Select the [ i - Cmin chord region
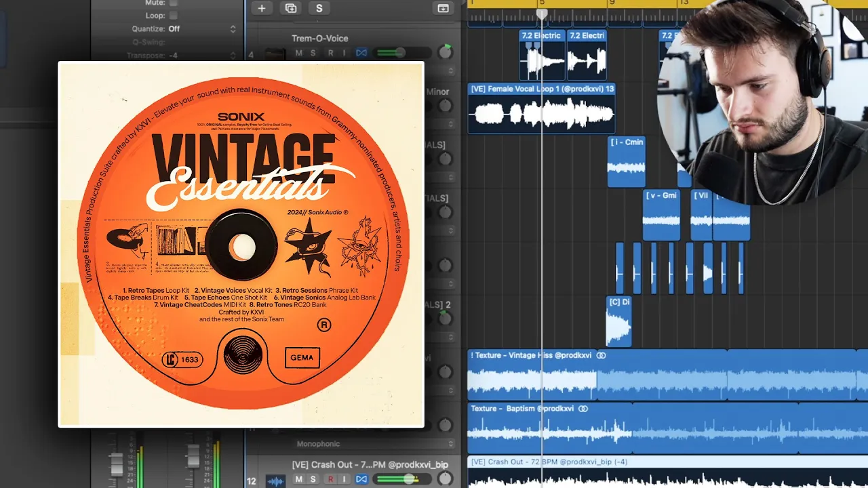 coord(627,162)
